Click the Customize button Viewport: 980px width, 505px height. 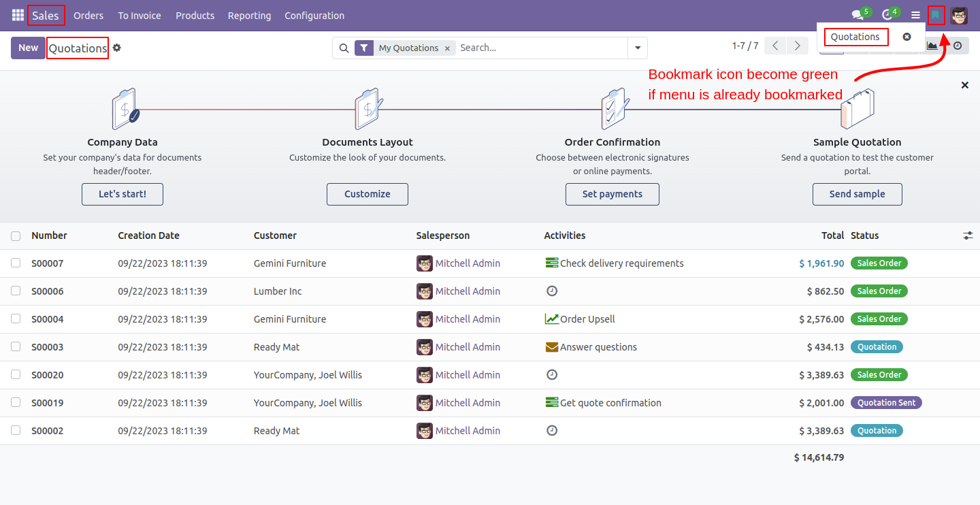tap(367, 194)
